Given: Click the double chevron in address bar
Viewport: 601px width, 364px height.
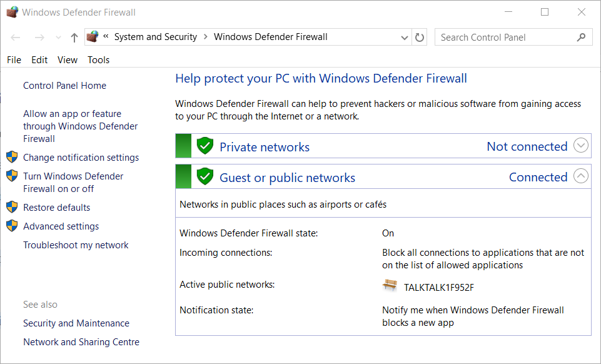Looking at the screenshot, I should 106,36.
